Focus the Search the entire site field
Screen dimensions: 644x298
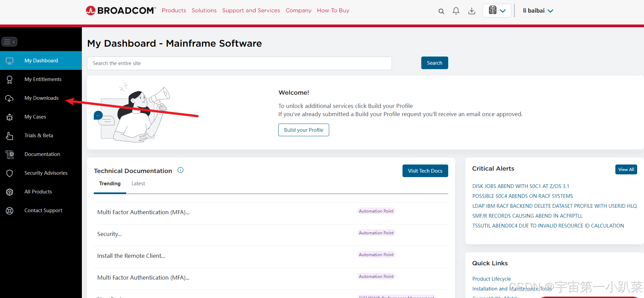tap(239, 63)
